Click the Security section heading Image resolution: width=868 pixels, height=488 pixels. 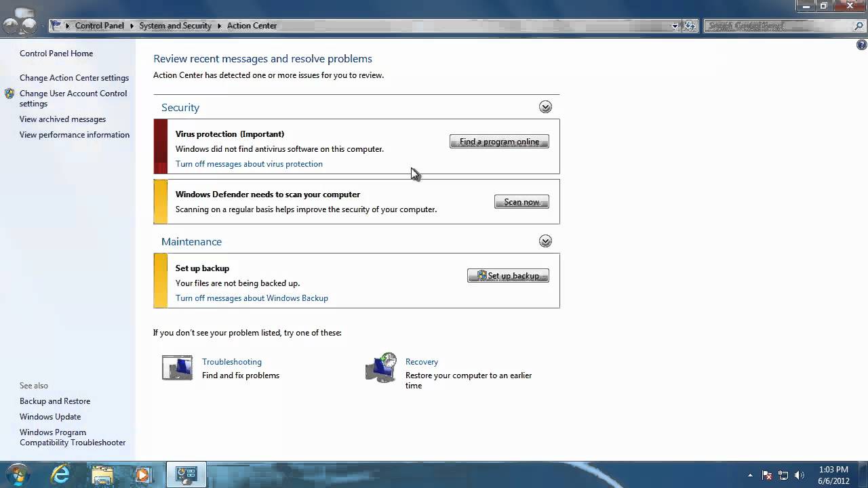180,107
